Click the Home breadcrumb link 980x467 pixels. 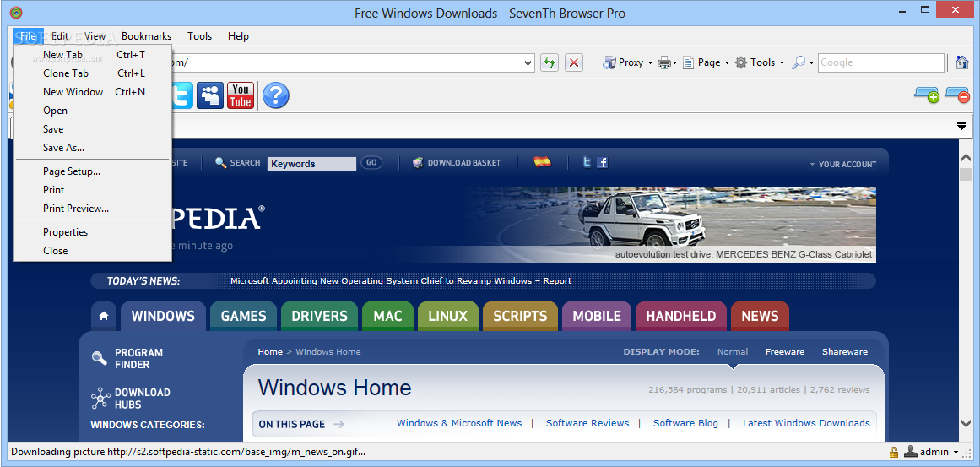coord(270,352)
